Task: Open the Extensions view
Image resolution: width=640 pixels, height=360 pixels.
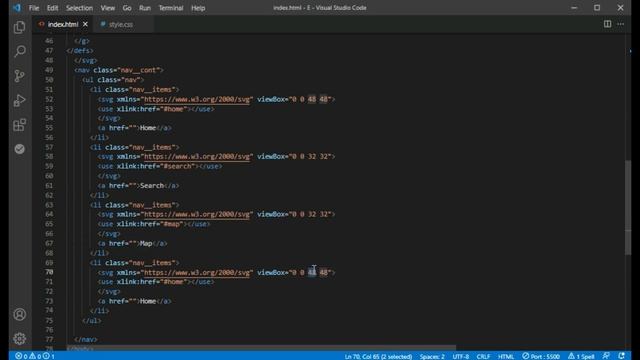Action: point(19,125)
